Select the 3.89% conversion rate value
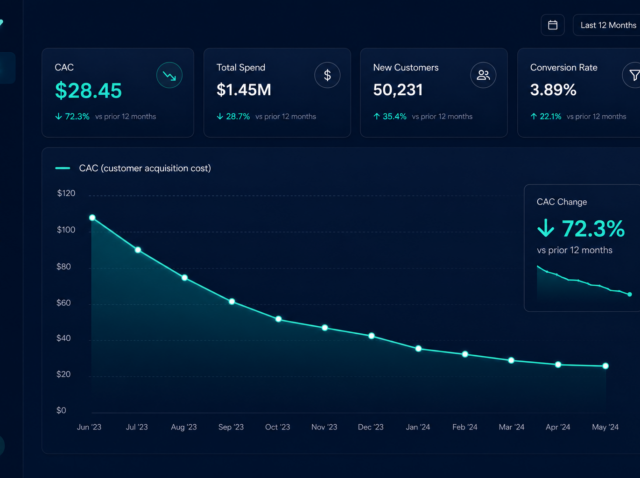This screenshot has width=640, height=478. click(x=553, y=90)
